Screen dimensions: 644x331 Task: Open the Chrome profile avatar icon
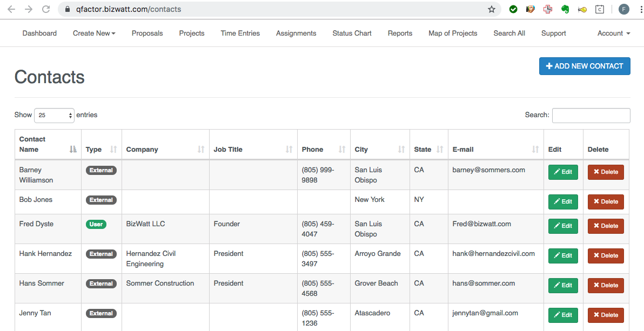point(624,9)
